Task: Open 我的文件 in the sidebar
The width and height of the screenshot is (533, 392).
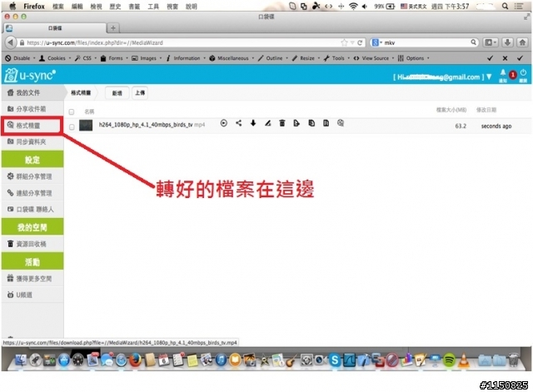Action: [x=32, y=92]
